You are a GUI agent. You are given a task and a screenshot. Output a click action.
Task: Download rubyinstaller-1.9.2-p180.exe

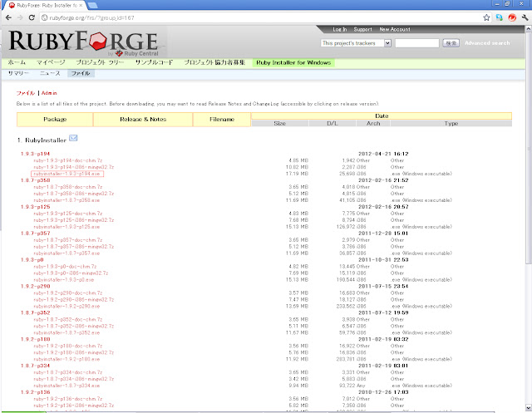point(66,359)
